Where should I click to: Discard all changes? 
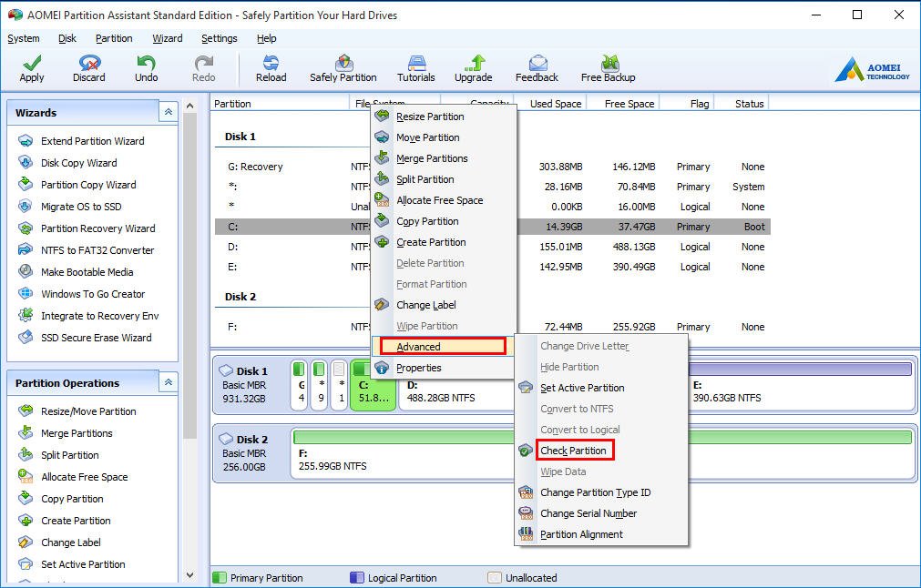click(x=88, y=67)
